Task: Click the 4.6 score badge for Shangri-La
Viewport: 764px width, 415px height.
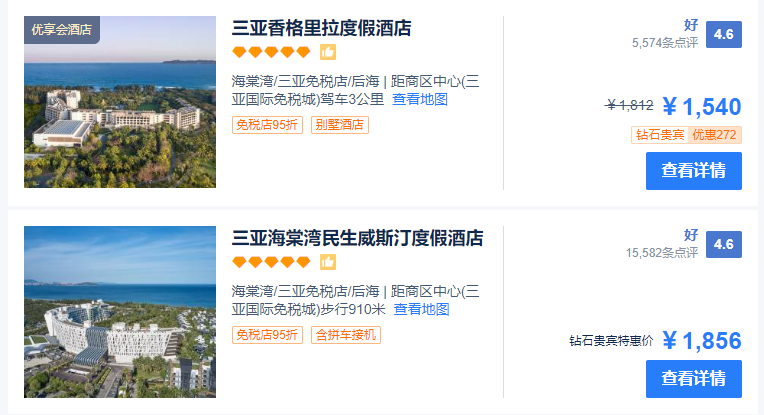Action: click(724, 35)
